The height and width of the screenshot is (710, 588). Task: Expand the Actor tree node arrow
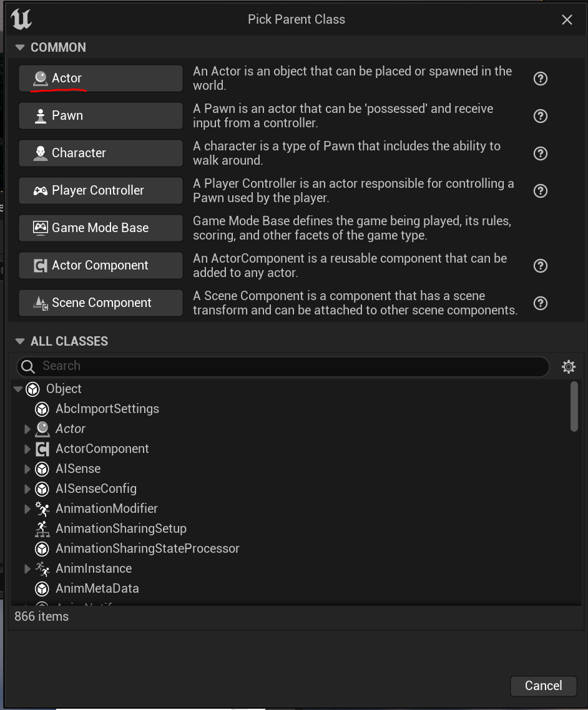click(27, 429)
